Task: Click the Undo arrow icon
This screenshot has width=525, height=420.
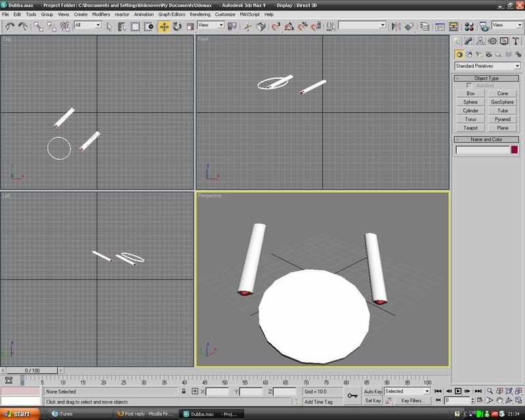Action: (10, 26)
